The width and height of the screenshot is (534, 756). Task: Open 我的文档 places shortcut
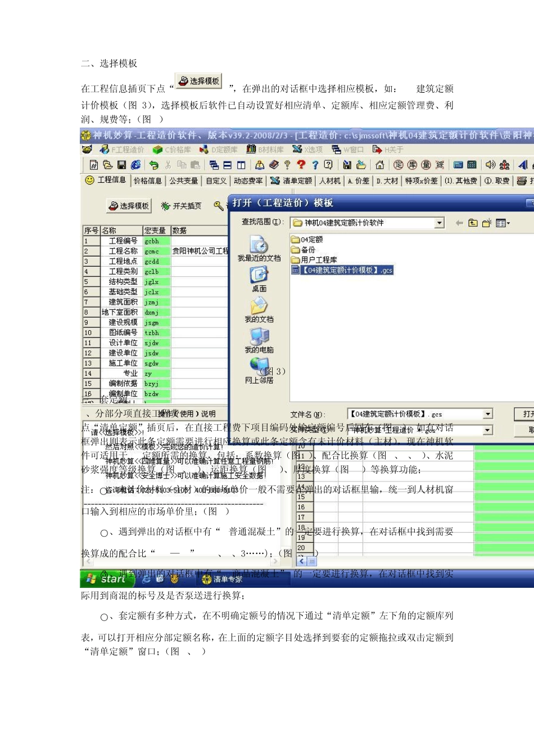(259, 310)
